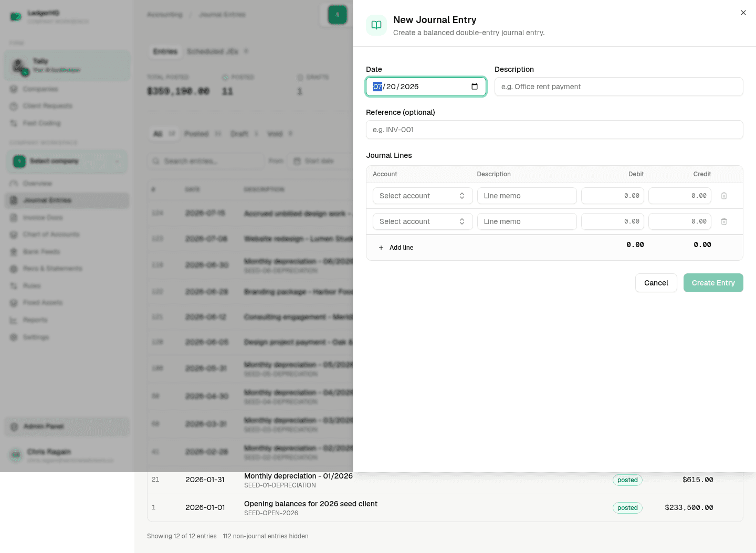Open Opening balances for 2026 seed client
The height and width of the screenshot is (553, 756).
click(x=311, y=504)
